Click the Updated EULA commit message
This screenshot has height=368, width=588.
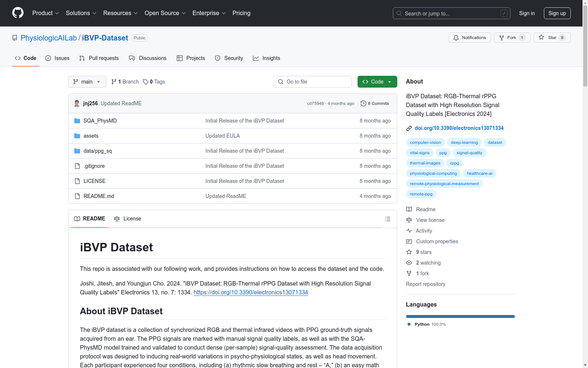[x=223, y=136]
